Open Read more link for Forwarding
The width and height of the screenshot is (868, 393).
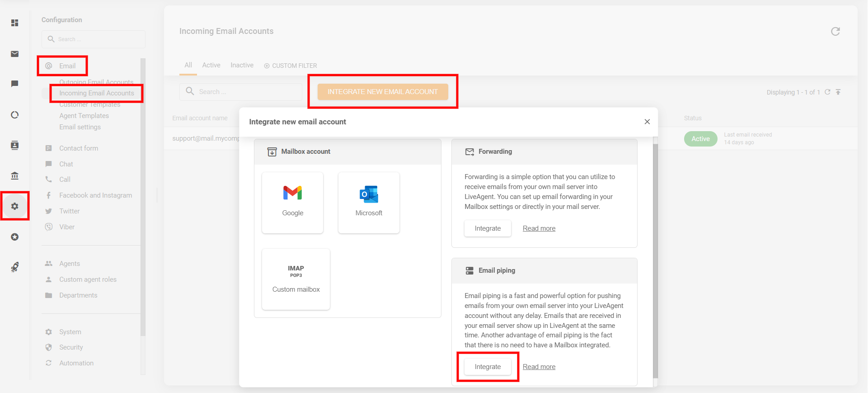(x=539, y=228)
